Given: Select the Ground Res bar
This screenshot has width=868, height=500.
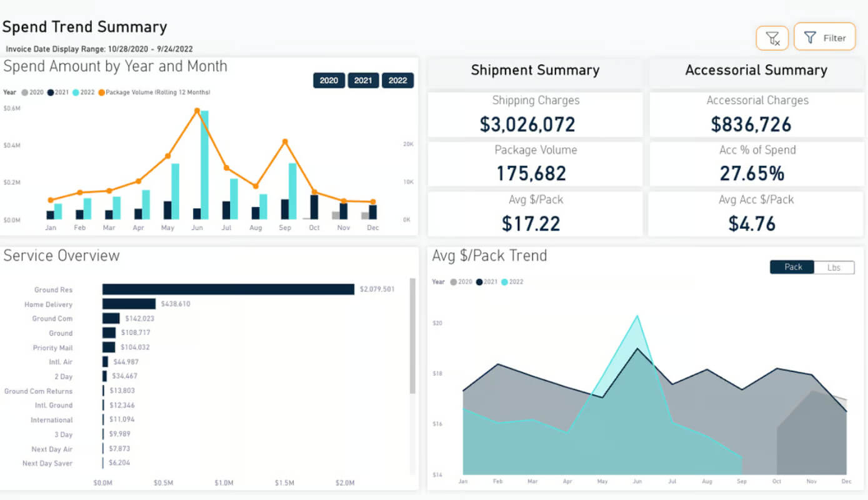Looking at the screenshot, I should (x=228, y=289).
